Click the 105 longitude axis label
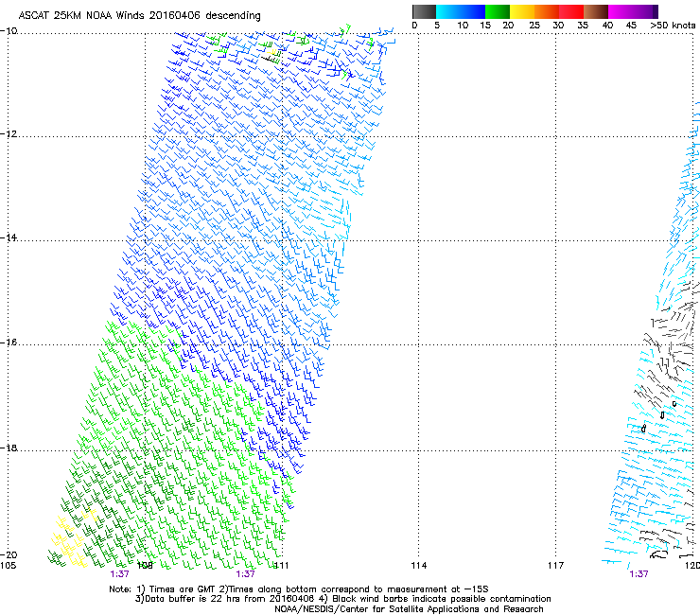700x615 pixels. point(8,566)
